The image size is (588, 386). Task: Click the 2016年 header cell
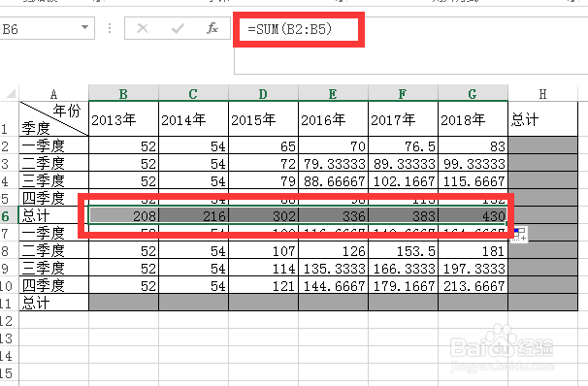tap(333, 118)
